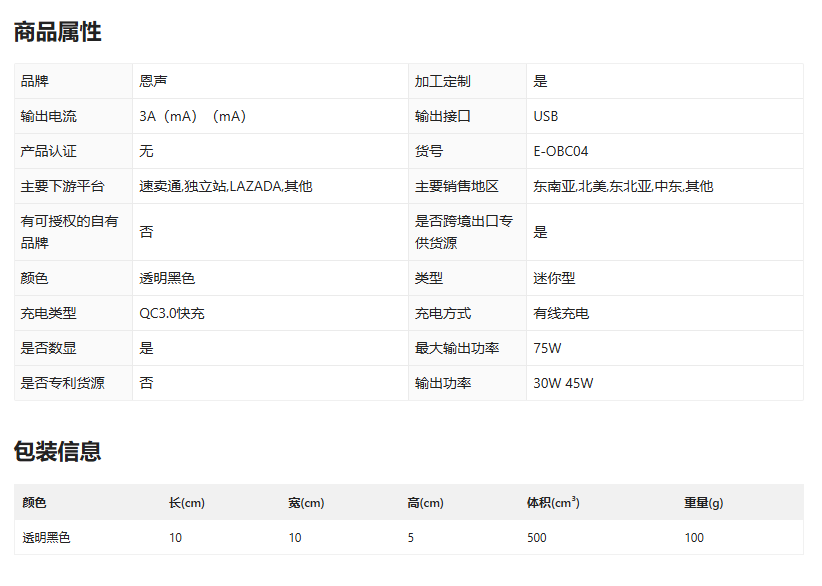The height and width of the screenshot is (586, 822).
Task: Click the QC3.0快充 charging type value
Action: [172, 313]
